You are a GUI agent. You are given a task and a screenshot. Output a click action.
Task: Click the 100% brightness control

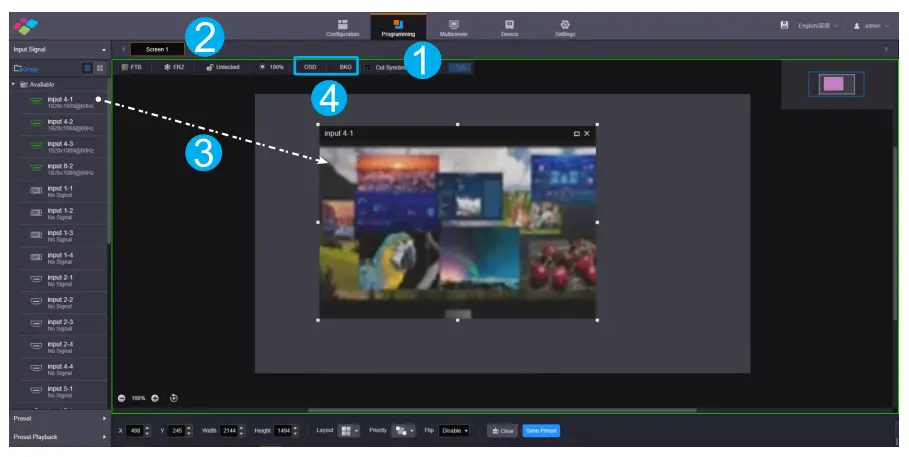click(271, 67)
